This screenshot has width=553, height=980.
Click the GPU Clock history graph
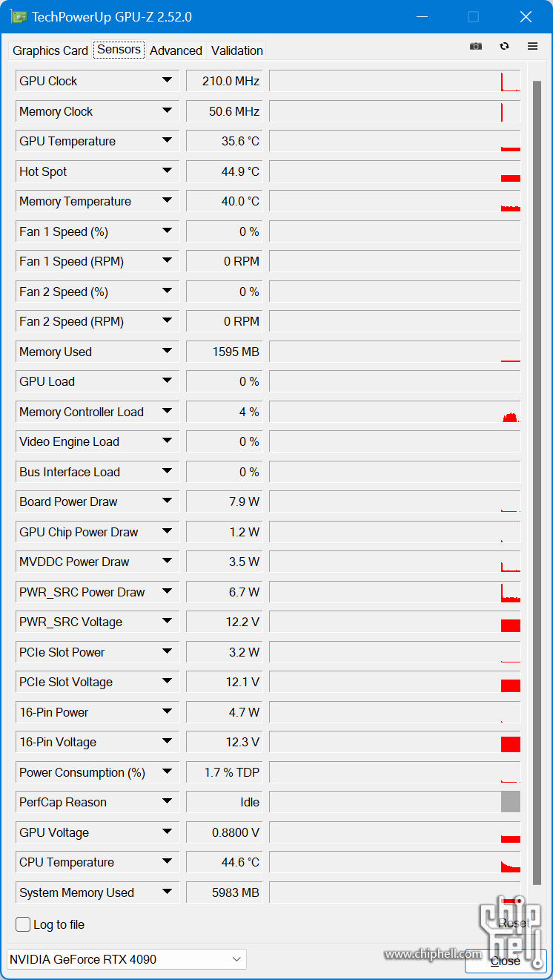tap(395, 81)
